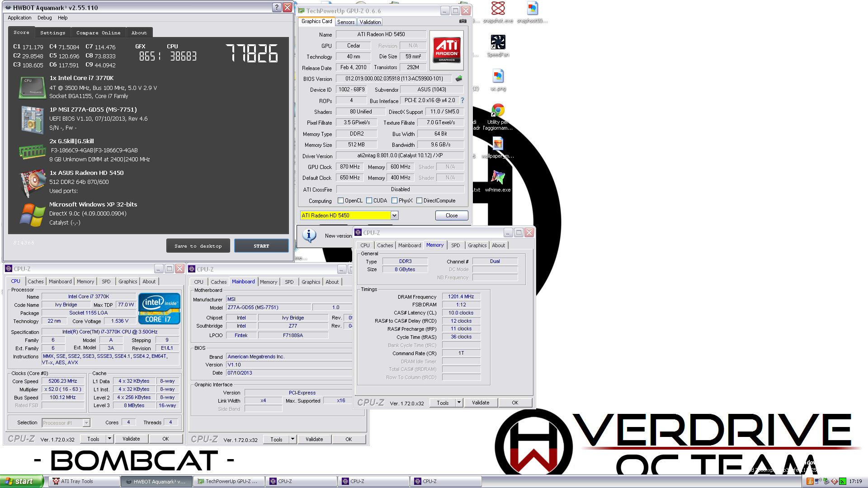Enable the OpenCL checkbox in GPU-Z
The image size is (868, 488).
click(x=341, y=201)
